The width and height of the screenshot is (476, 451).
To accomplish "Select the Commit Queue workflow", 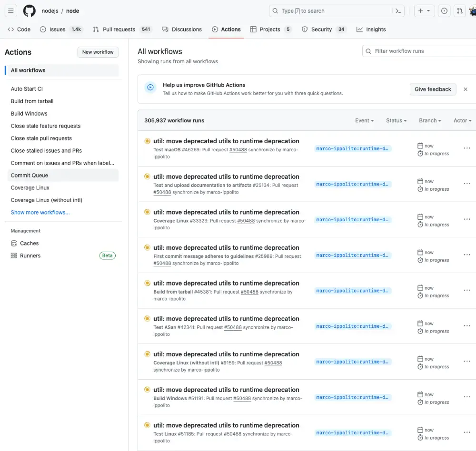I will click(30, 176).
